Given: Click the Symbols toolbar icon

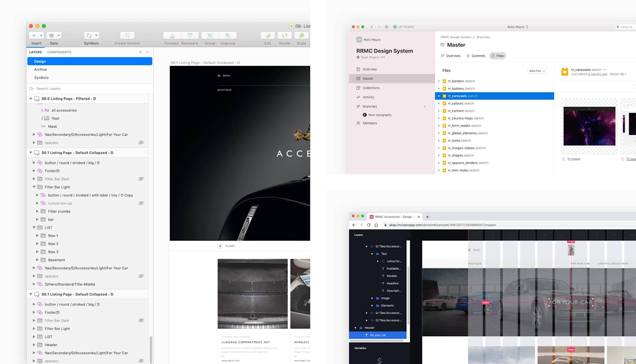Looking at the screenshot, I should (x=91, y=35).
